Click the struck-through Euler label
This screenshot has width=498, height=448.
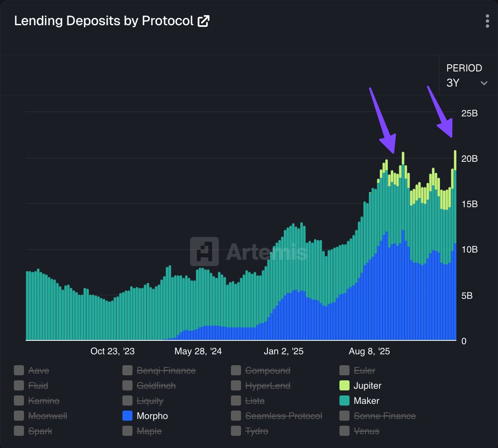[364, 370]
